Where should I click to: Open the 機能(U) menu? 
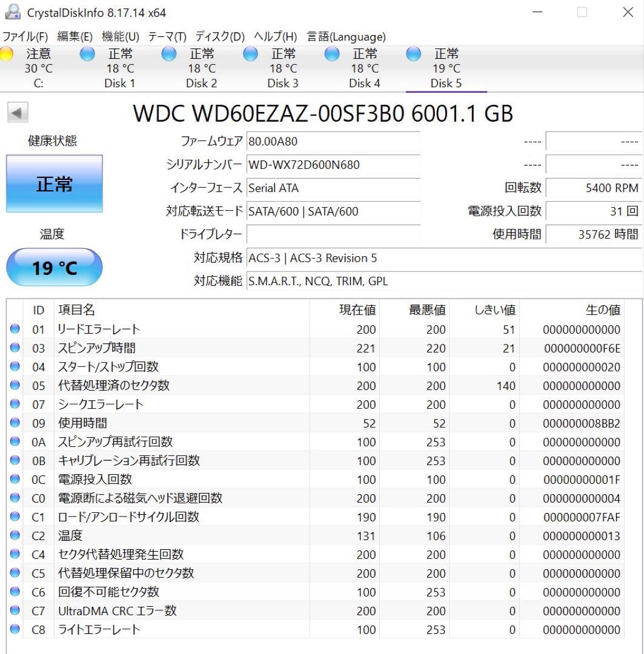[x=120, y=37]
